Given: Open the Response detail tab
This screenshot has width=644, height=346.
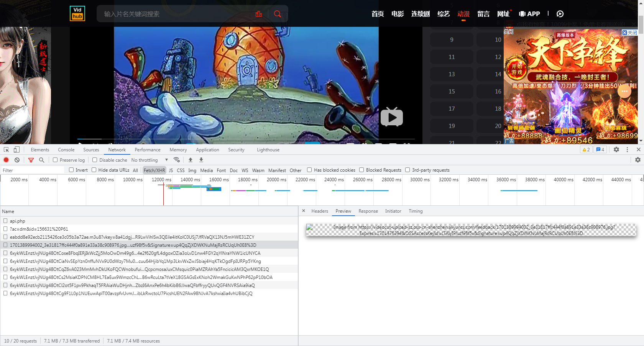Looking at the screenshot, I should click(x=368, y=211).
